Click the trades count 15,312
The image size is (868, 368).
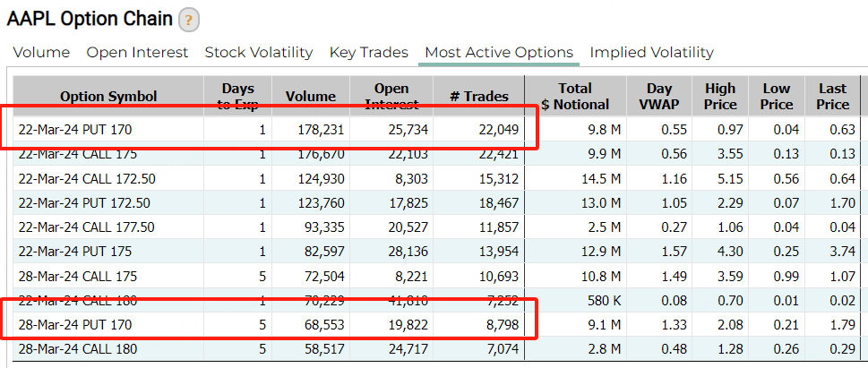tap(499, 179)
